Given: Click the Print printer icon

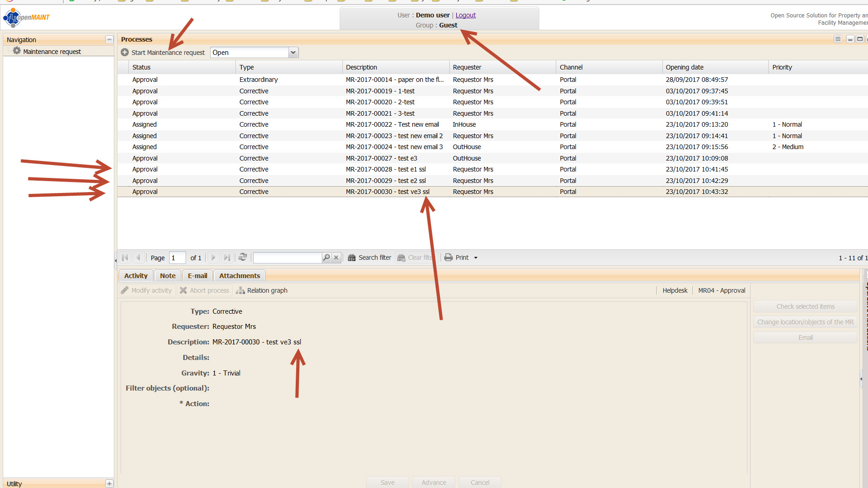Looking at the screenshot, I should point(449,257).
